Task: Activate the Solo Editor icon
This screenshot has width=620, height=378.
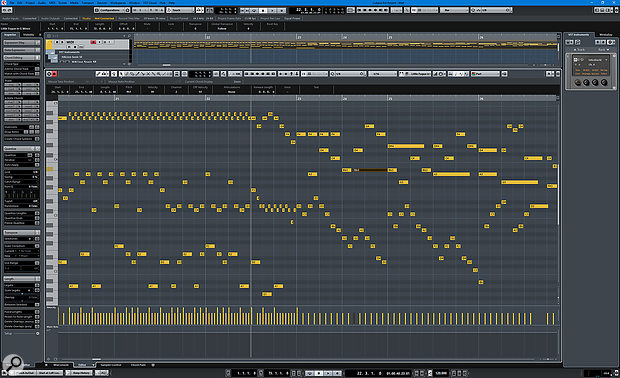Action: [49, 74]
